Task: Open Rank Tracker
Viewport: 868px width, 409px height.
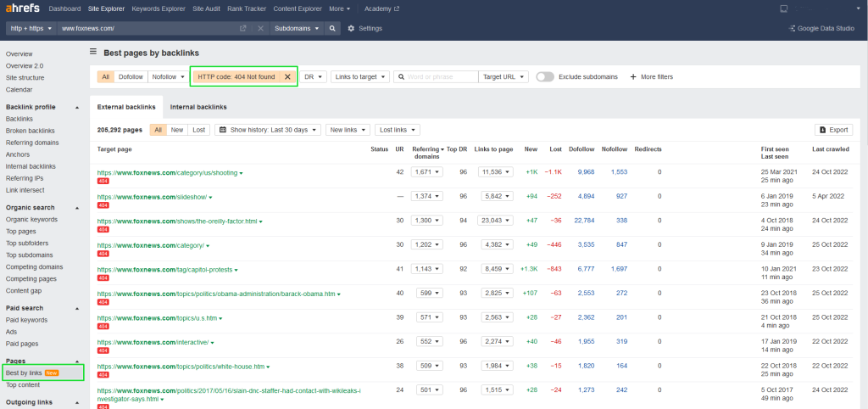Action: [x=247, y=8]
